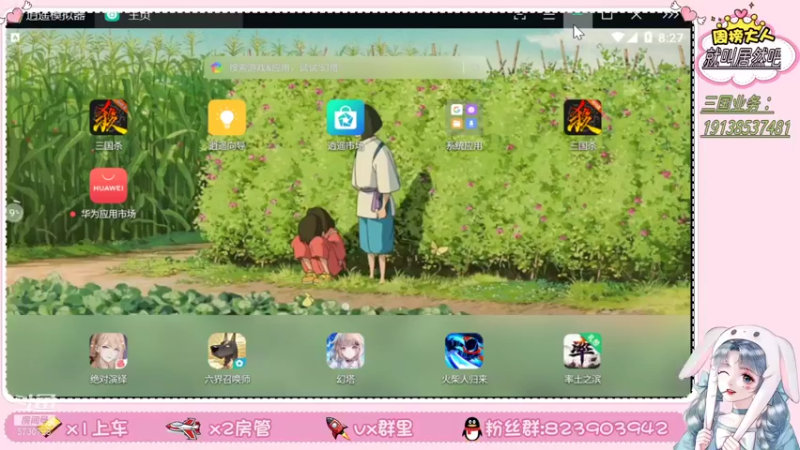Launch 三国杀 icon beside 逍遥向导
Image resolution: width=800 pixels, height=450 pixels.
point(108,118)
